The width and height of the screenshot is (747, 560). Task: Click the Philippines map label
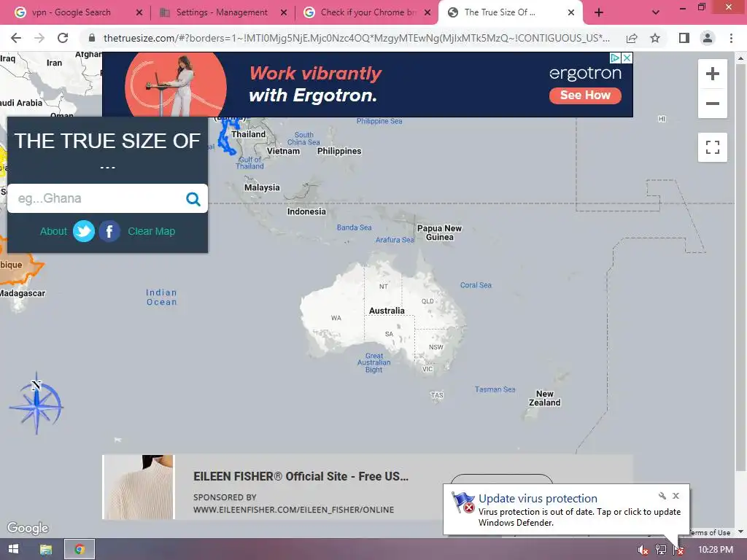click(339, 151)
